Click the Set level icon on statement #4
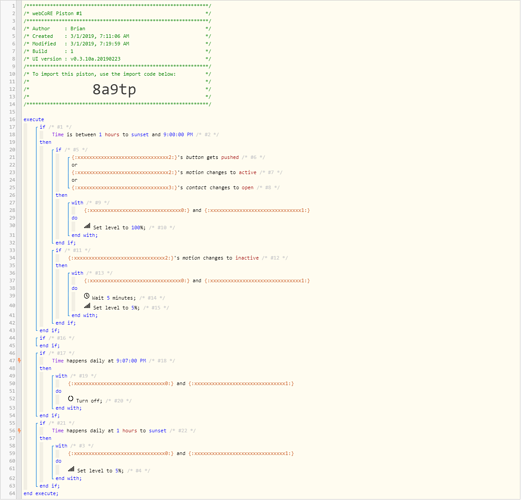 pyautogui.click(x=71, y=469)
